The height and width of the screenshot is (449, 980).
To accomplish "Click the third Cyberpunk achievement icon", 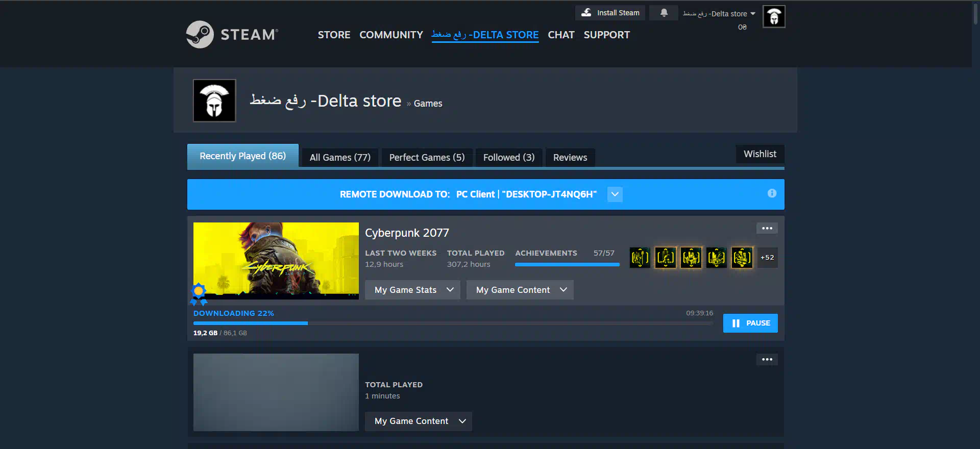I will click(x=691, y=258).
